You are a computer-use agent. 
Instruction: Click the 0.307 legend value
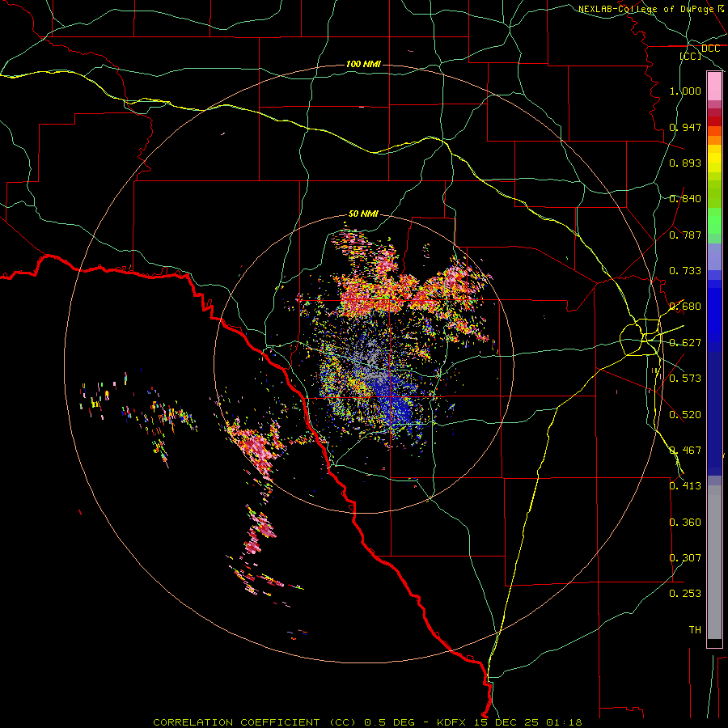coord(685,558)
